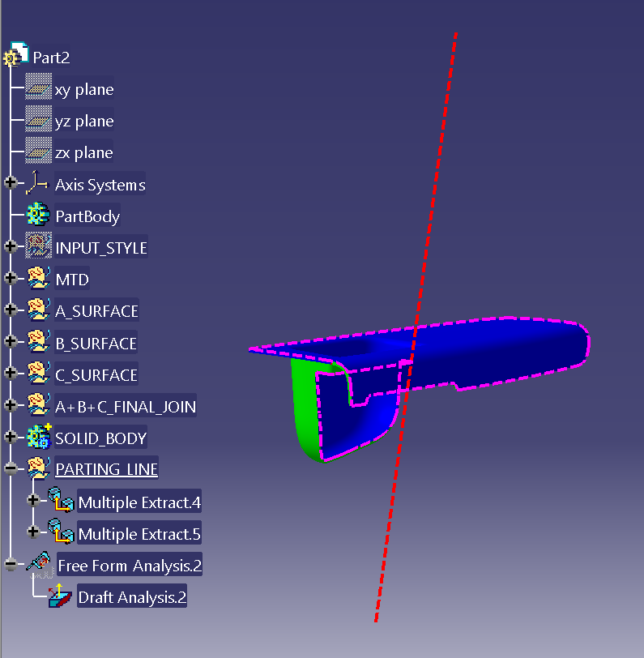Click the Part2 root document icon
Viewport: 644px width, 658px height.
pyautogui.click(x=16, y=54)
